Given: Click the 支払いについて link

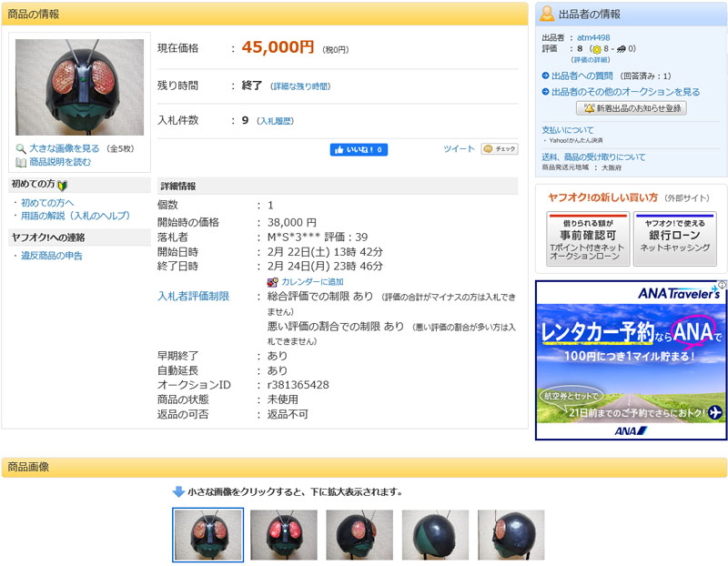Looking at the screenshot, I should [x=567, y=130].
